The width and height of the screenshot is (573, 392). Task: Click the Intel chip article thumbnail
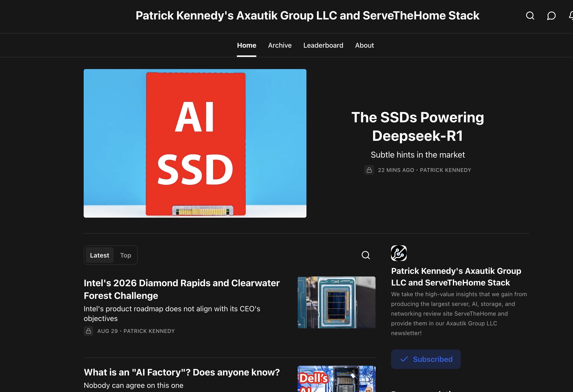pyautogui.click(x=336, y=302)
